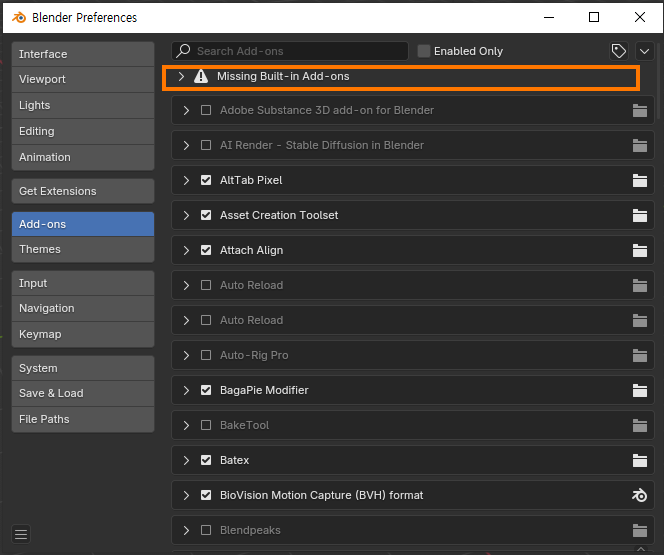Expand Adobe Substance 3D add-on details
Viewport: 664px width, 555px height.
click(x=186, y=110)
